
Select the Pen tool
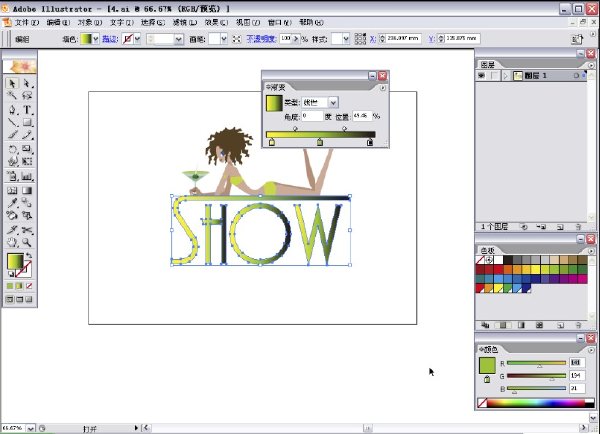(x=12, y=110)
